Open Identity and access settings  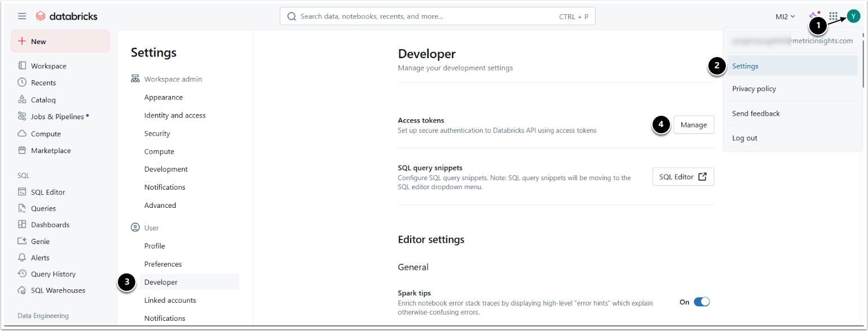click(x=175, y=115)
